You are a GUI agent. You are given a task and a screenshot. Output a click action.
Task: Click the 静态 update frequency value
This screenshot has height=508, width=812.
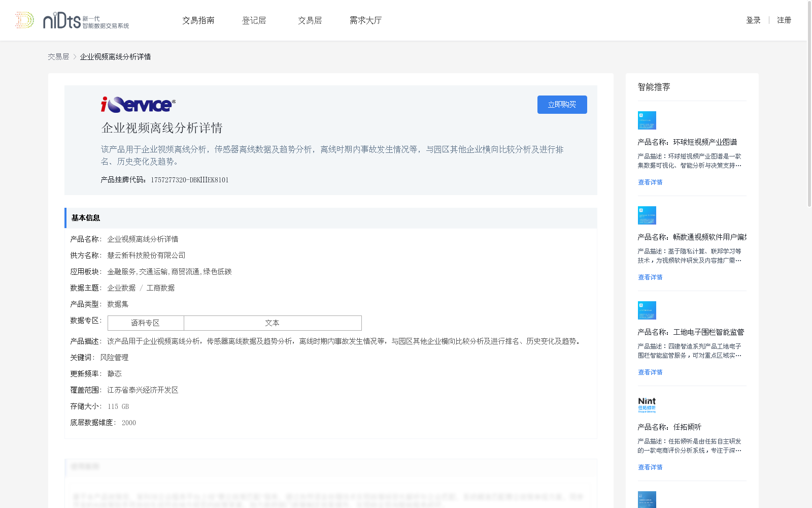pos(114,374)
